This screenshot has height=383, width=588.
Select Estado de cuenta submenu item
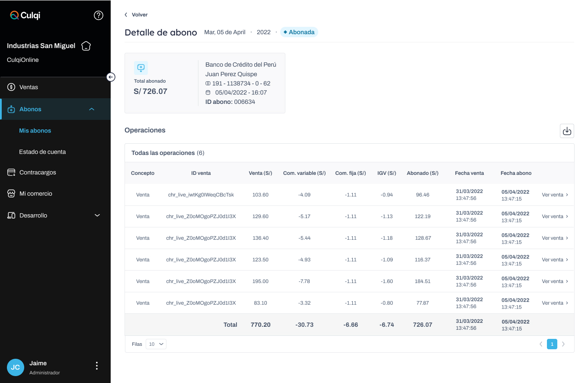[42, 152]
